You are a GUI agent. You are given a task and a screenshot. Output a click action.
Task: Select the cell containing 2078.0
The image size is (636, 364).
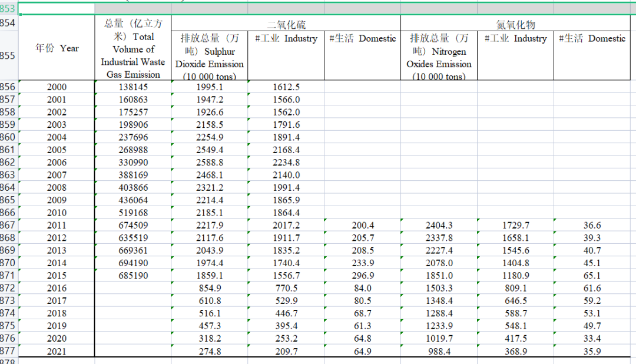(439, 263)
